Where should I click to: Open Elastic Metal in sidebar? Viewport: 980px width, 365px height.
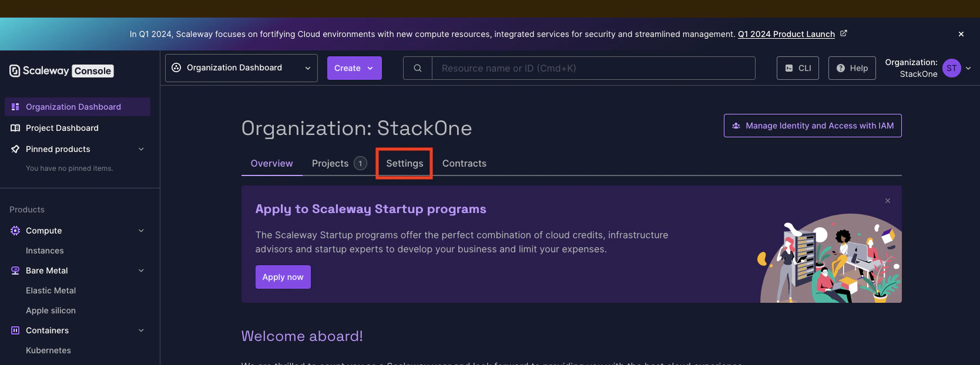click(x=51, y=290)
